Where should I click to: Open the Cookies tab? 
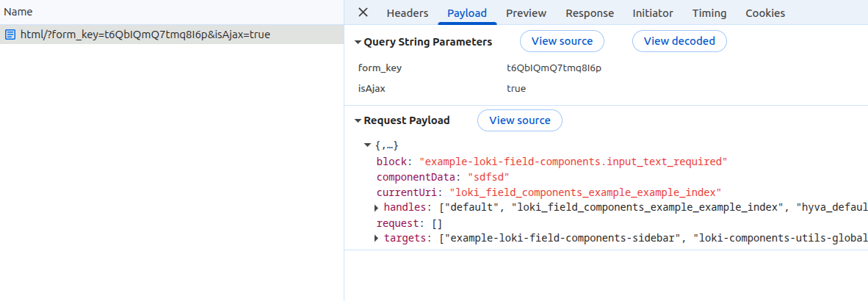(764, 13)
